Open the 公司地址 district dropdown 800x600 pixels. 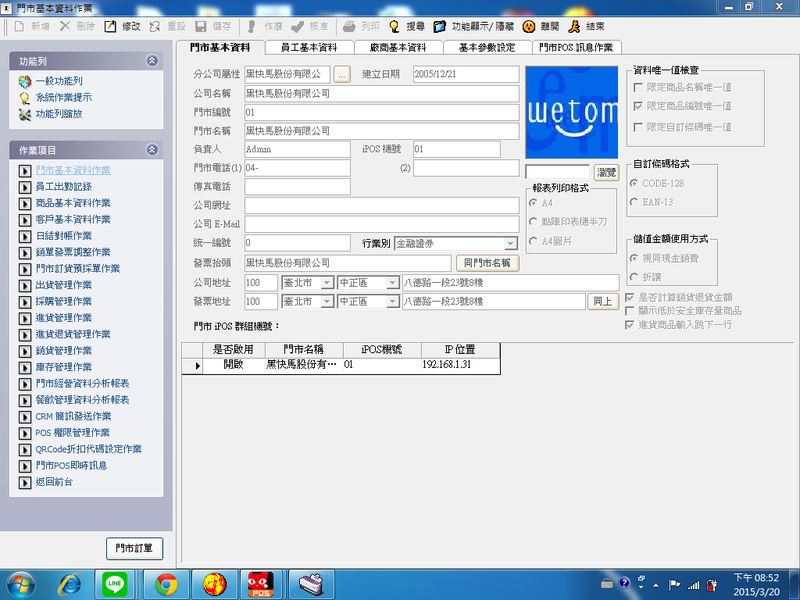[x=392, y=283]
